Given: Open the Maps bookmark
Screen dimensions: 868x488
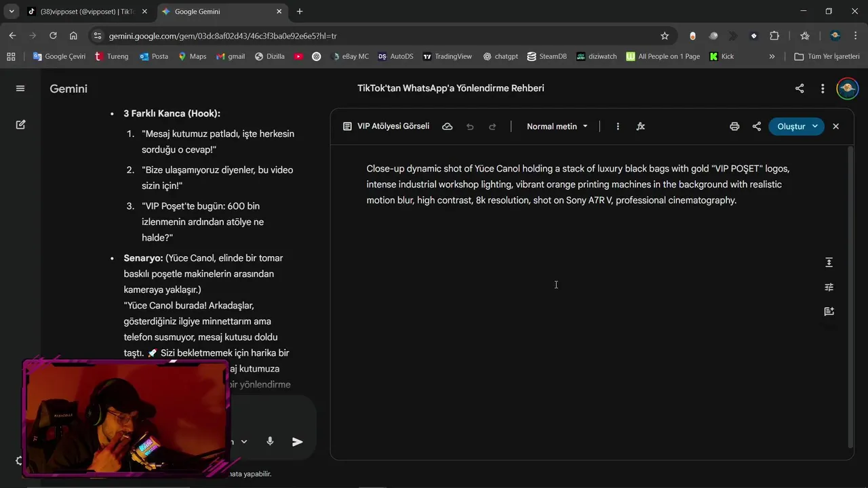Looking at the screenshot, I should point(192,56).
